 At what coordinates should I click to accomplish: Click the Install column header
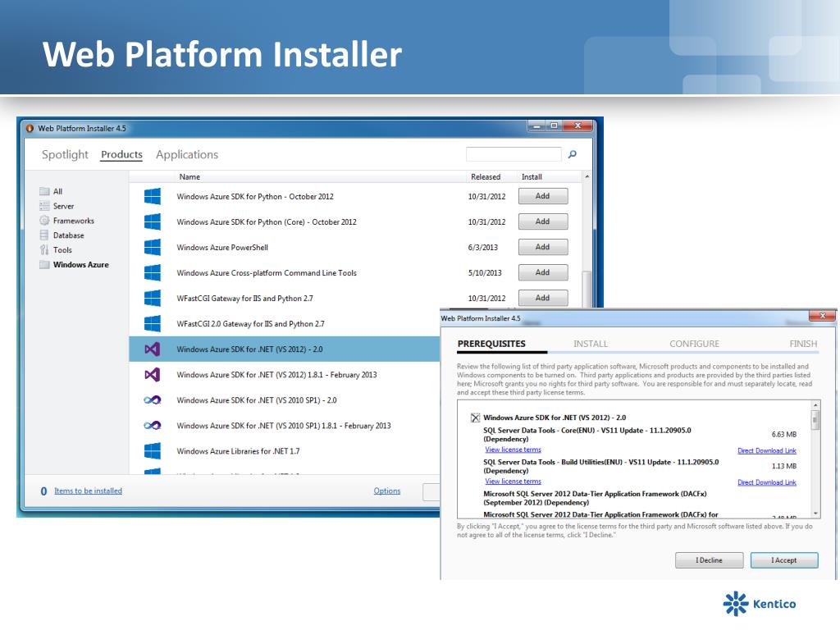click(532, 177)
